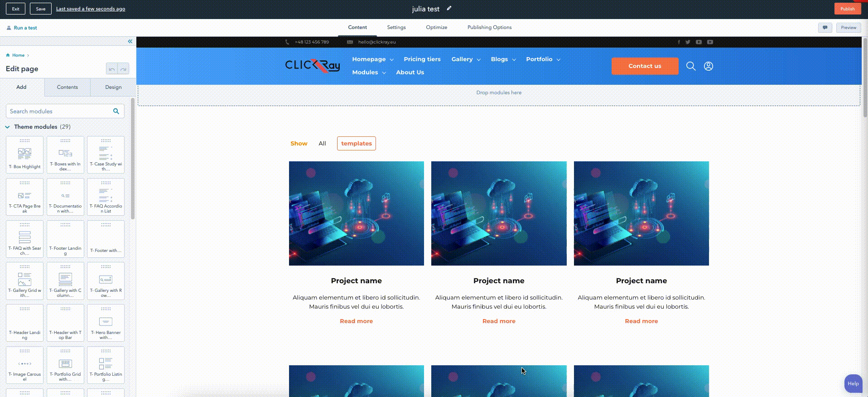Click the first project thumbnail image
Image resolution: width=868 pixels, height=397 pixels.
coord(357,213)
